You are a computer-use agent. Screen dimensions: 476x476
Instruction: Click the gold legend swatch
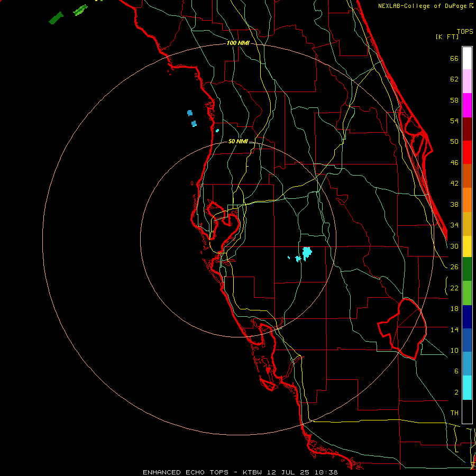(467, 224)
